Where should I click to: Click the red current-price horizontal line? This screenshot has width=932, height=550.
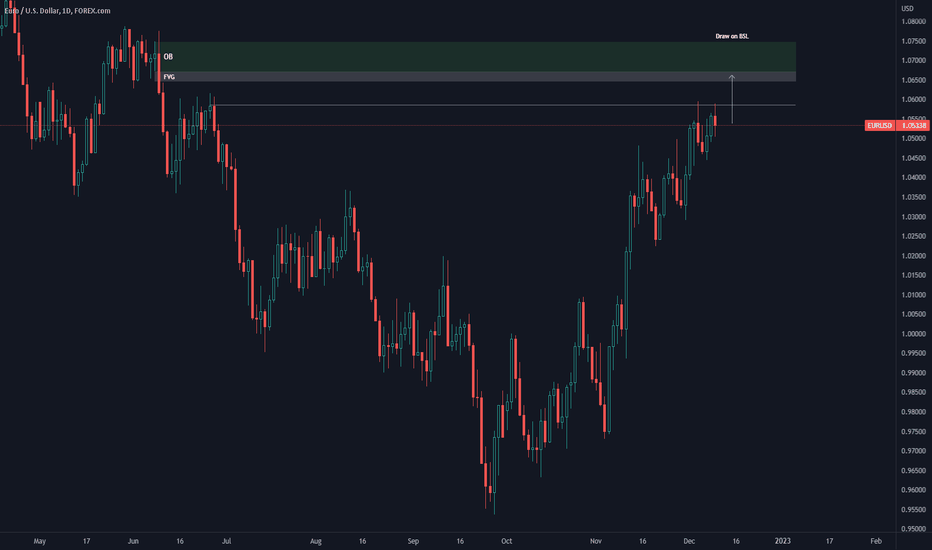click(432, 125)
